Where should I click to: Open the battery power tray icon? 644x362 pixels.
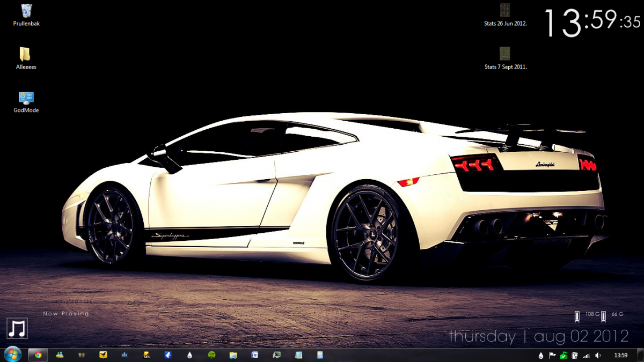click(574, 355)
